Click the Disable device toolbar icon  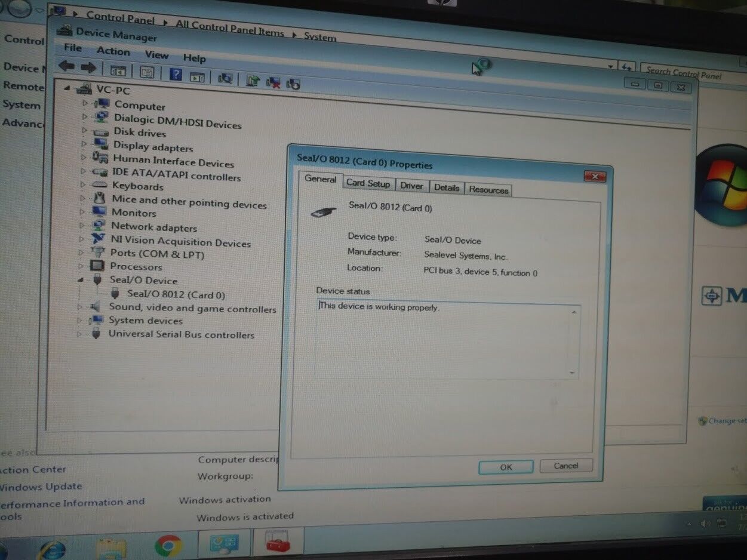click(x=293, y=84)
